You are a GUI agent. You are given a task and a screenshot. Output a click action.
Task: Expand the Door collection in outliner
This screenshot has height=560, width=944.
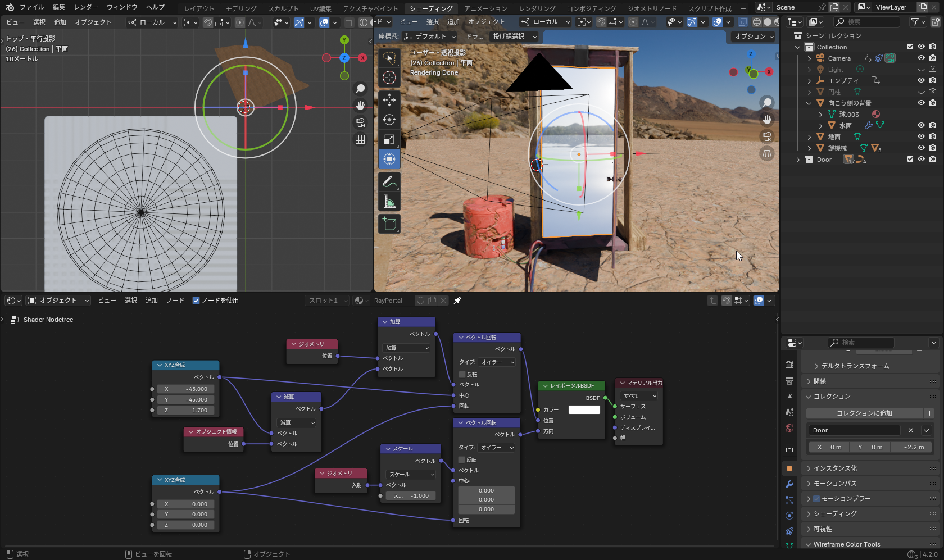(798, 160)
